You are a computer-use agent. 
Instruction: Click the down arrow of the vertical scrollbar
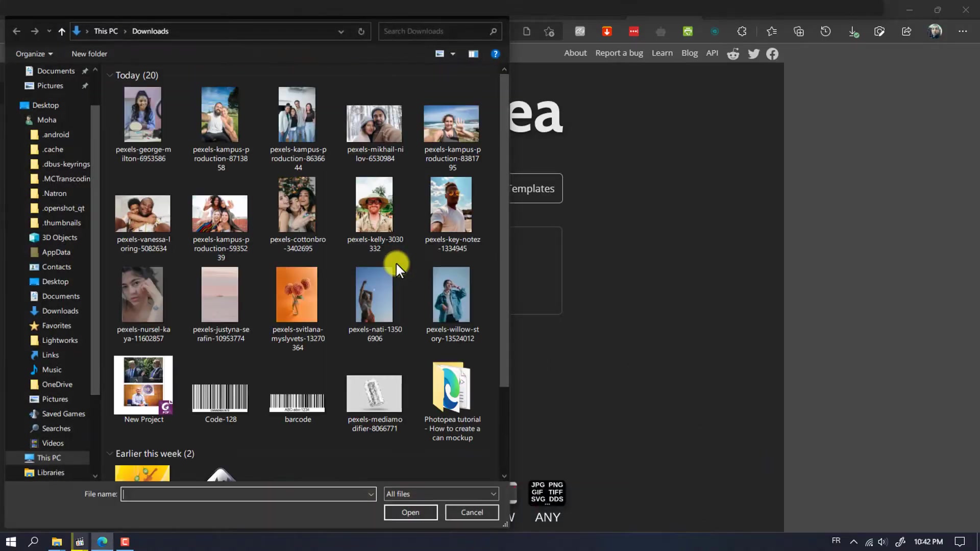click(x=504, y=475)
